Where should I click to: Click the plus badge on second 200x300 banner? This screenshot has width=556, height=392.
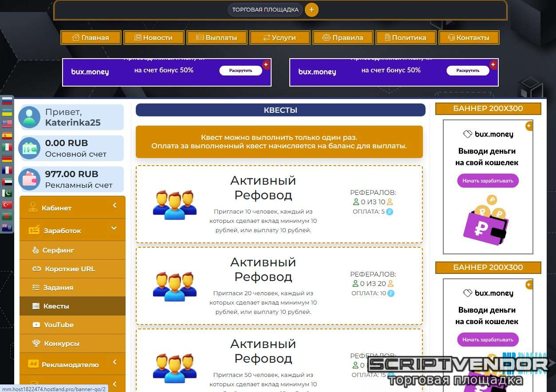pyautogui.click(x=528, y=285)
